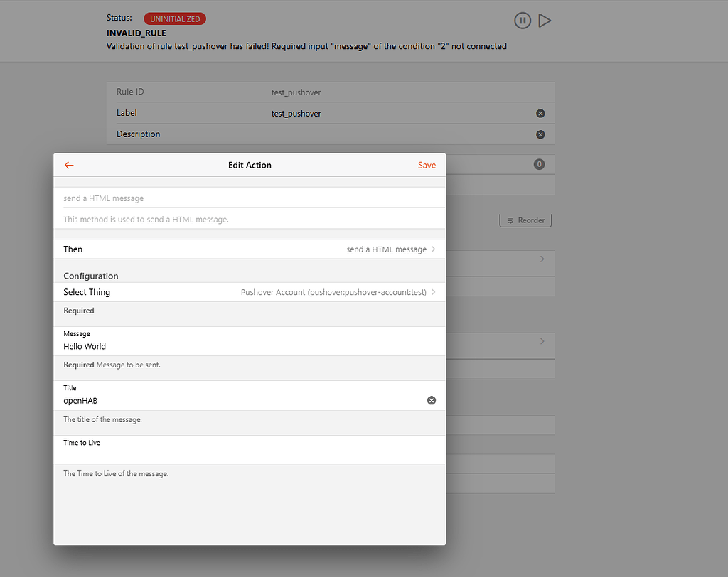This screenshot has height=577, width=728.
Task: Click the Reorder button
Action: click(x=525, y=220)
